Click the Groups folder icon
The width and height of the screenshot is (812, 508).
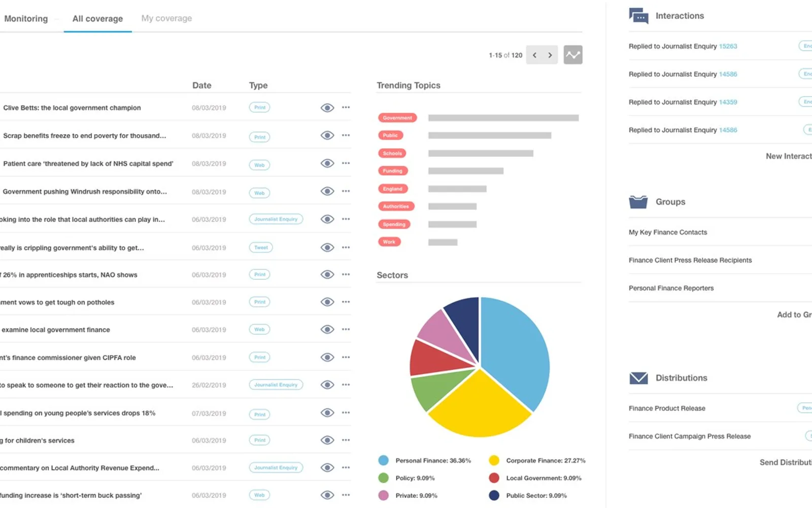coord(638,202)
